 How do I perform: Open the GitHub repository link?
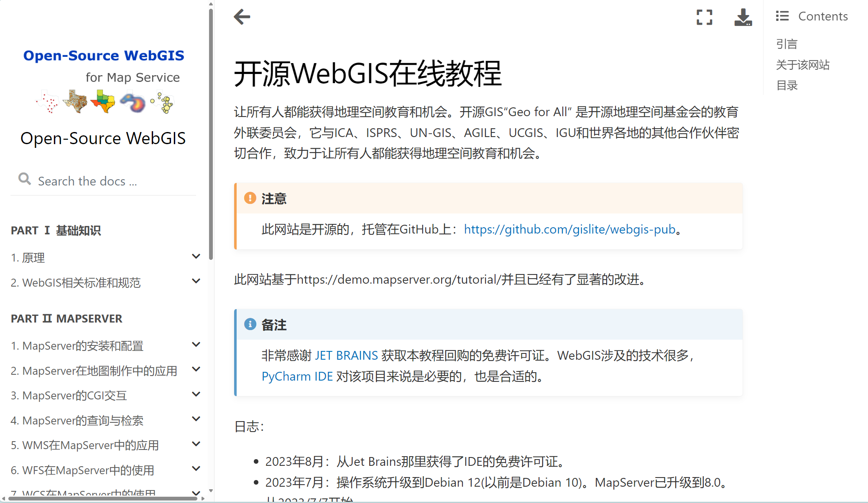point(569,229)
